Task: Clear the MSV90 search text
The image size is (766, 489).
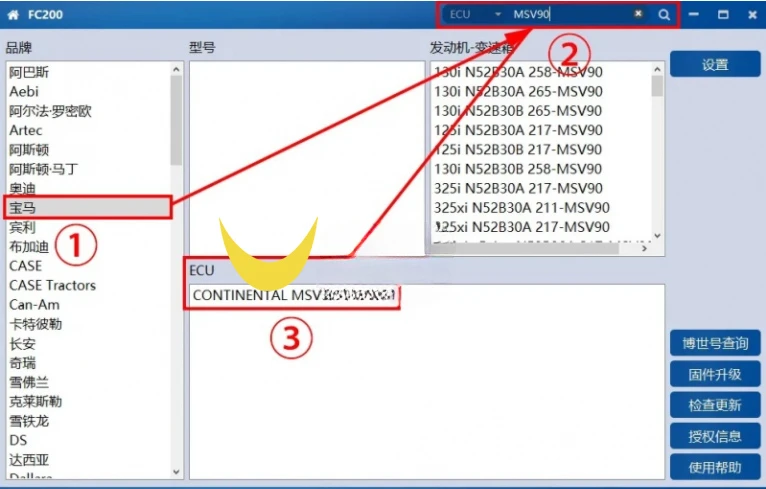Action: coord(638,14)
